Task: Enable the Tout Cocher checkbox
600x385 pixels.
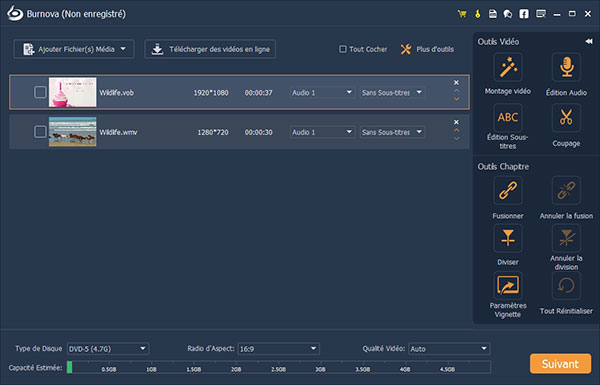Action: point(342,49)
